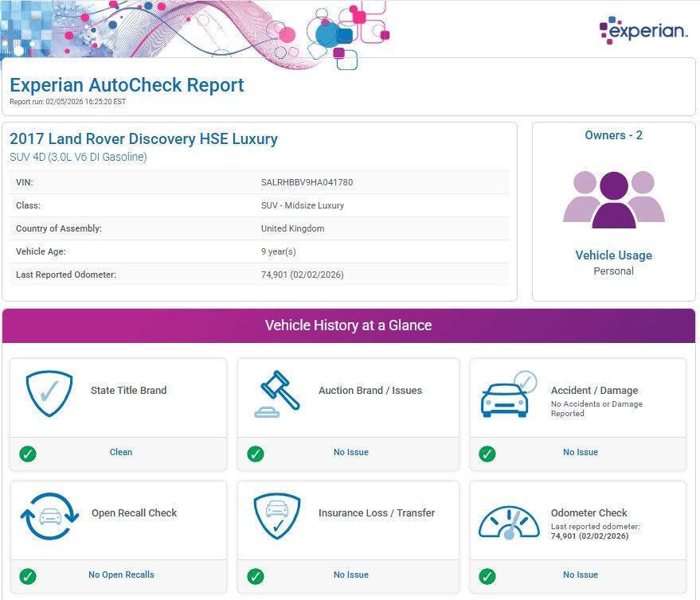Click No Issue under Accident / Damage
This screenshot has width=700, height=600.
pos(581,452)
